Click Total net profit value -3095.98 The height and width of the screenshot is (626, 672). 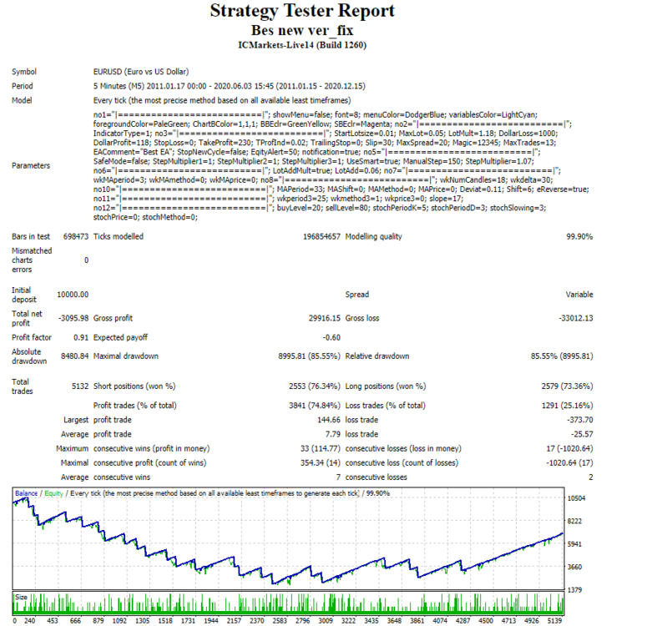tap(73, 318)
